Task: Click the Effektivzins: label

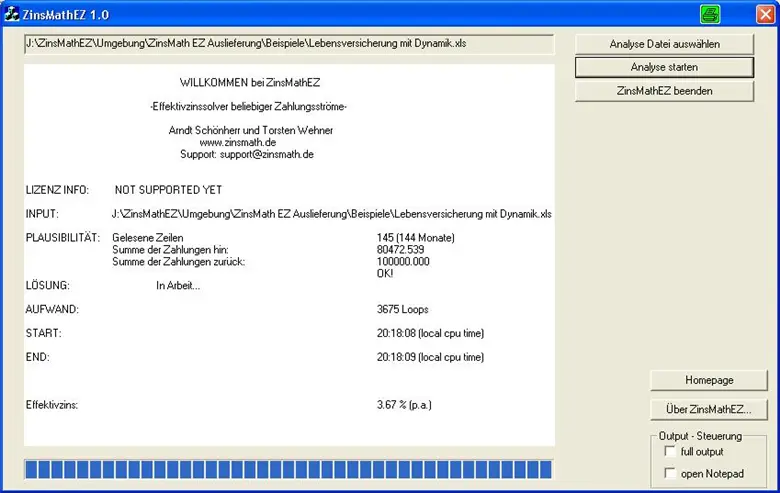Action: coord(52,405)
